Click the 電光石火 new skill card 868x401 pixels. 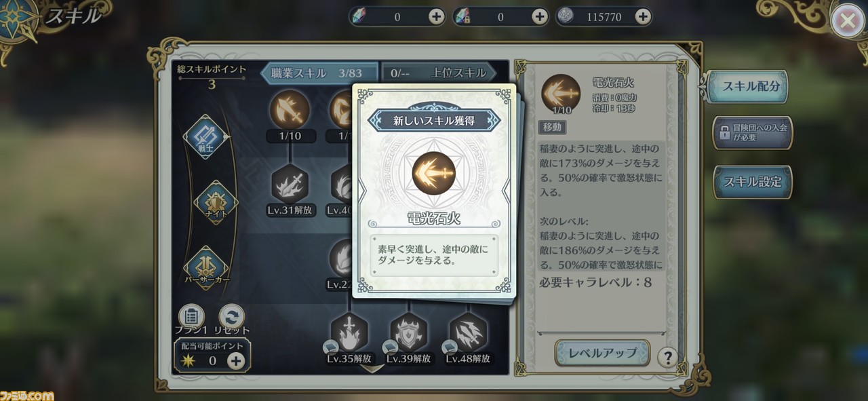[x=434, y=191]
